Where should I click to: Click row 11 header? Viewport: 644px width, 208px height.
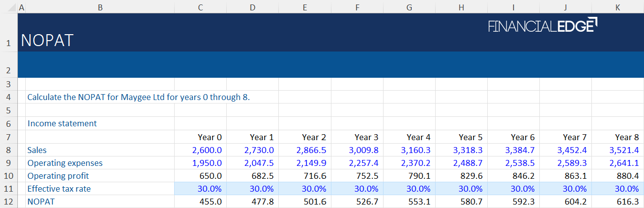coord(8,189)
